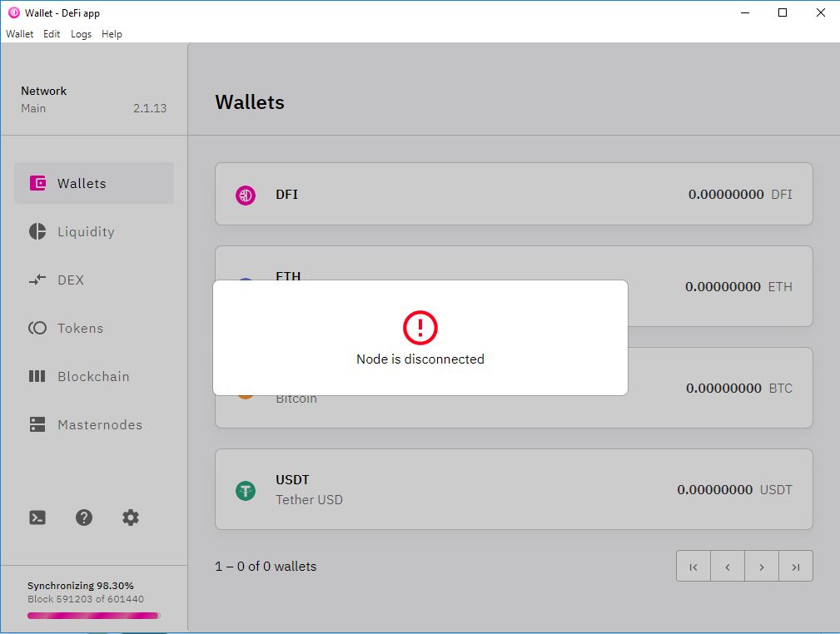Viewport: 840px width, 634px height.
Task: Minimize the DeFi app window
Action: click(745, 12)
